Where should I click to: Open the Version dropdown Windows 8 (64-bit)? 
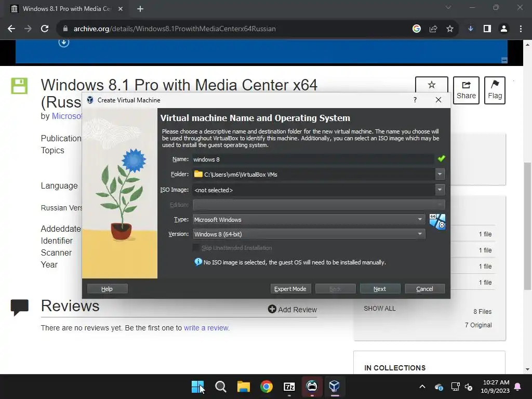pos(309,234)
